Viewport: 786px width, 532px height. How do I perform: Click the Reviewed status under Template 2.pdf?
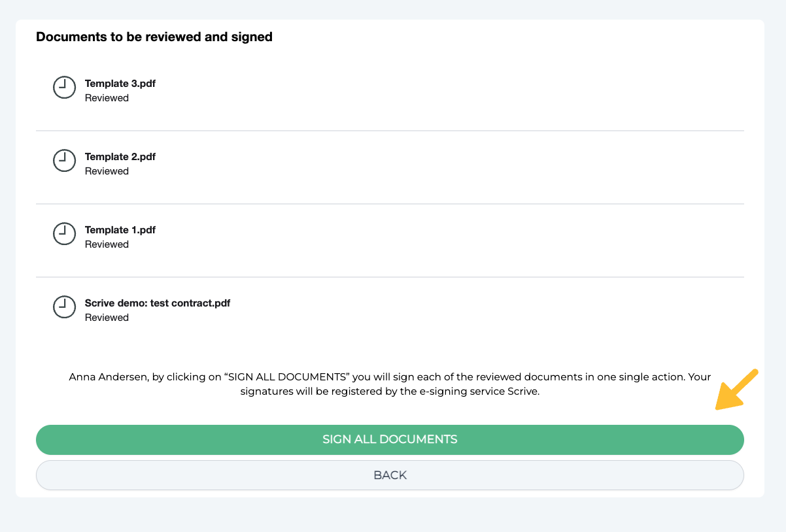(x=107, y=171)
